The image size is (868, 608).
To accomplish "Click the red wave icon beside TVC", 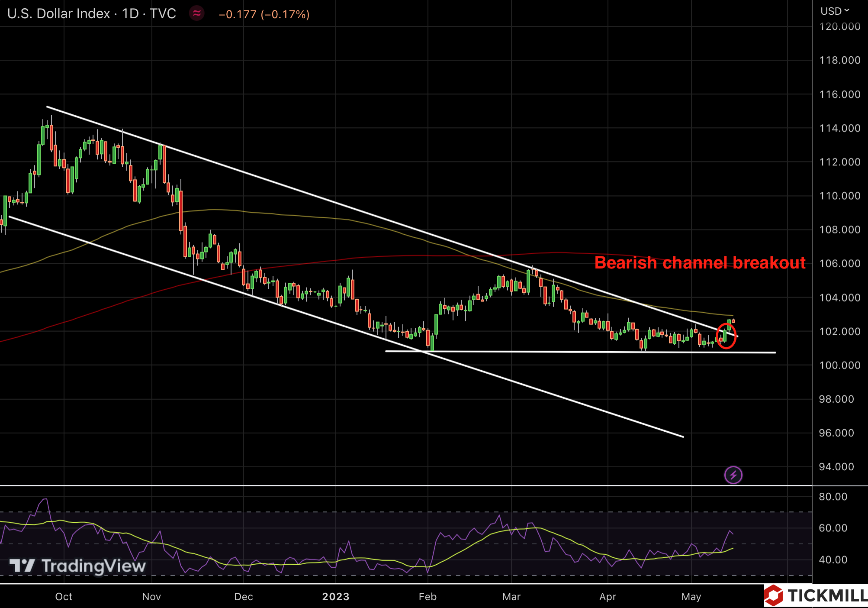I will (197, 13).
